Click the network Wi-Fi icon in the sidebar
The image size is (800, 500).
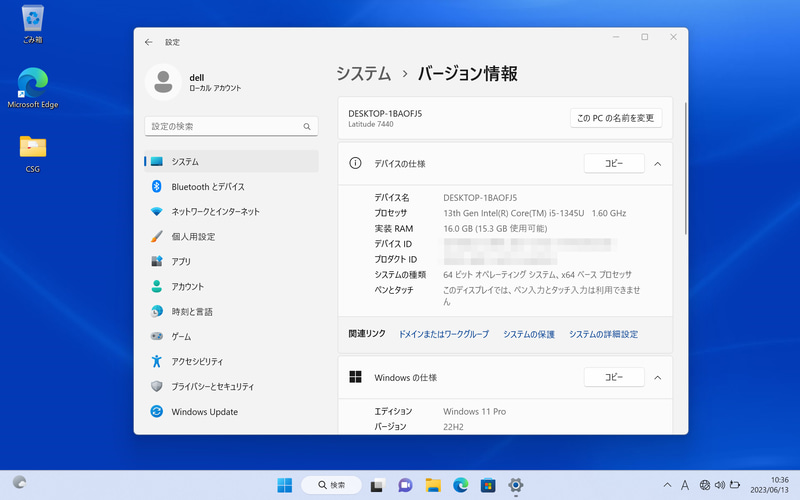click(x=157, y=211)
